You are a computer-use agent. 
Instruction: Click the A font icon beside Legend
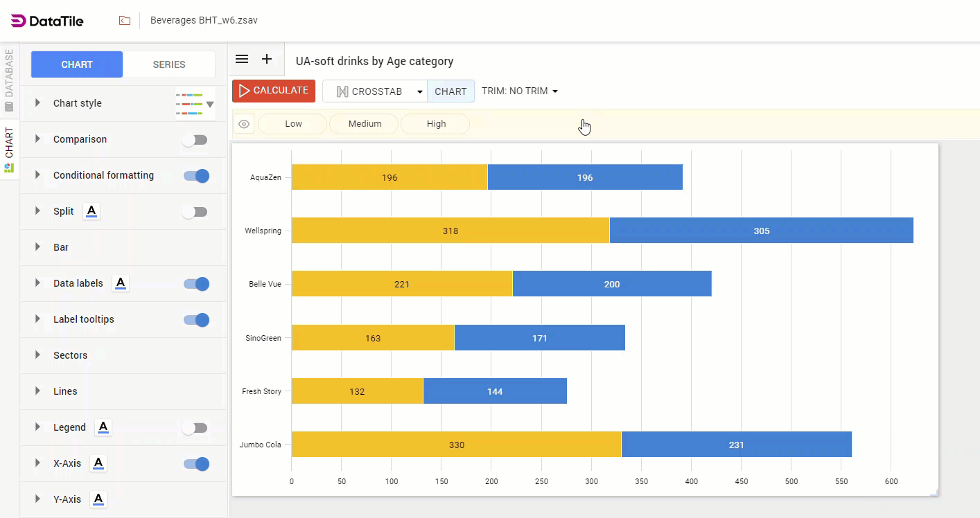coord(103,427)
